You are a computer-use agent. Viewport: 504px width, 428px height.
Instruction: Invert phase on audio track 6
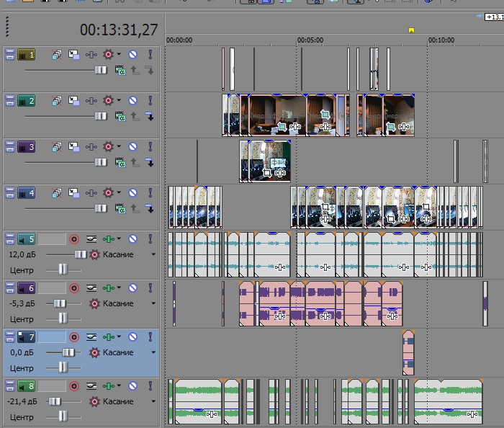(91, 288)
